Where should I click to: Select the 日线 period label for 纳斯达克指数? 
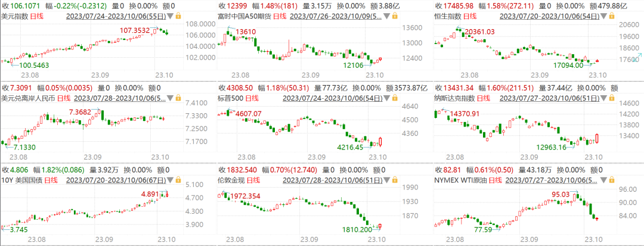pyautogui.click(x=484, y=98)
